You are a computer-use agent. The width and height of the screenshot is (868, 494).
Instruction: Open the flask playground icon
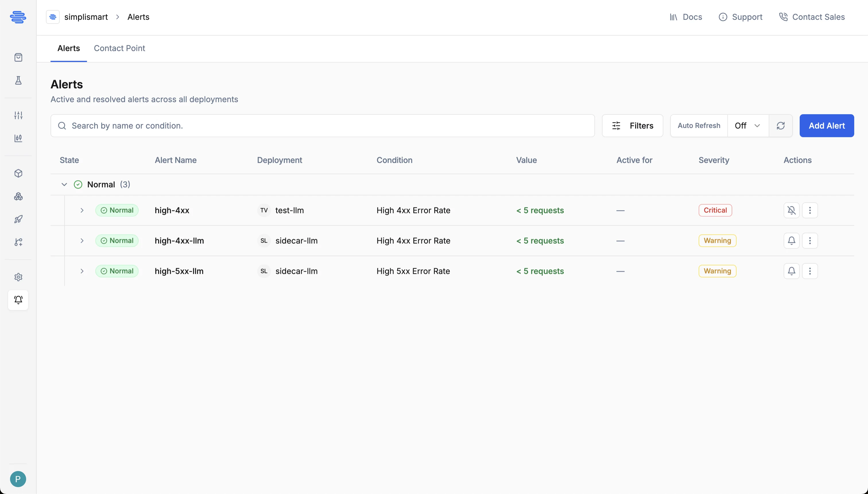(18, 80)
